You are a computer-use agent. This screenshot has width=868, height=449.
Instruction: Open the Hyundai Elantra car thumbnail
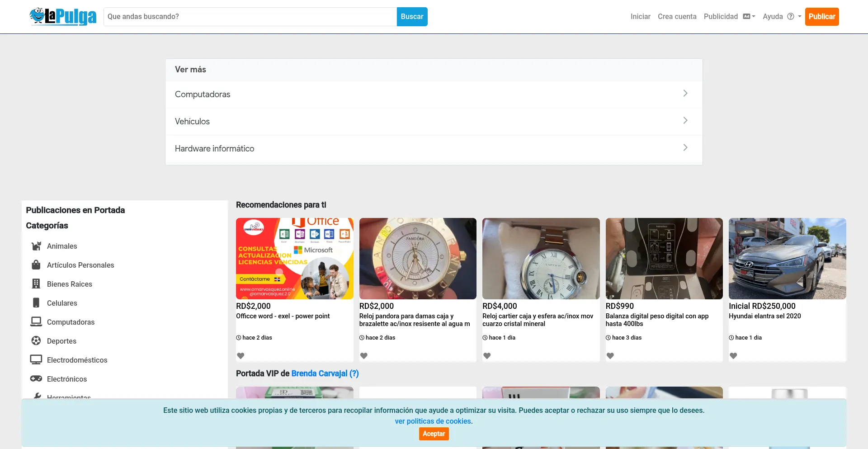pyautogui.click(x=788, y=259)
